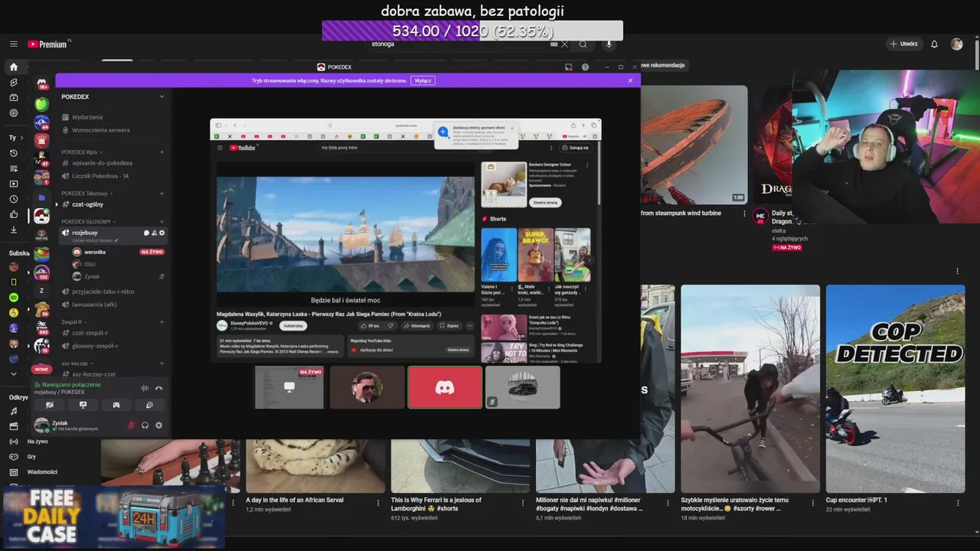Select the red Discord logo participant tile

pos(445,387)
